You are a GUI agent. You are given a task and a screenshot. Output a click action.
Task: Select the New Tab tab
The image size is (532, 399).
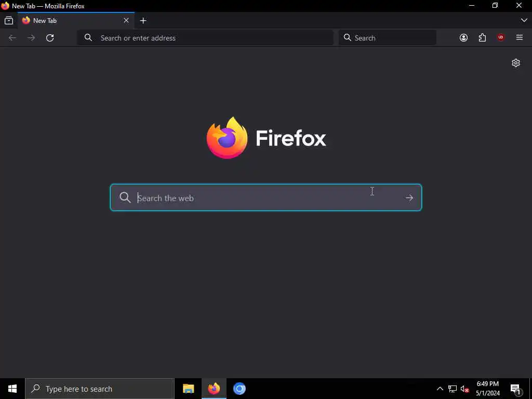(x=76, y=21)
